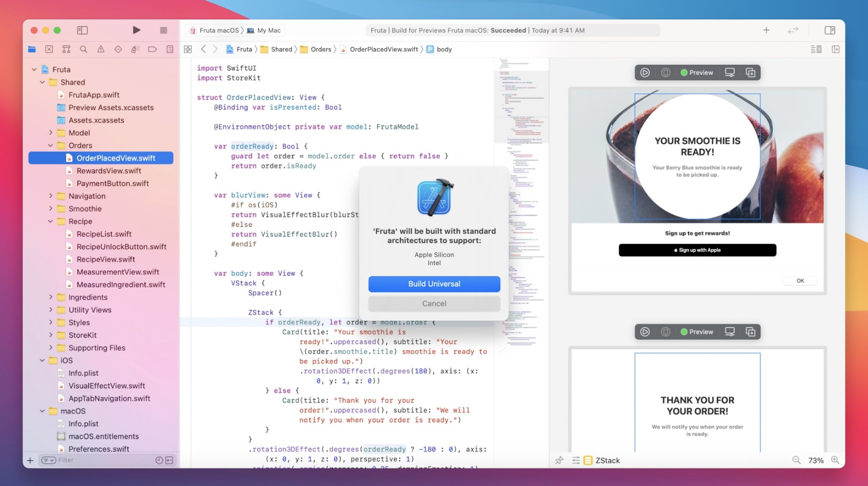Collapse the Orders folder
The height and width of the screenshot is (486, 868).
[51, 146]
